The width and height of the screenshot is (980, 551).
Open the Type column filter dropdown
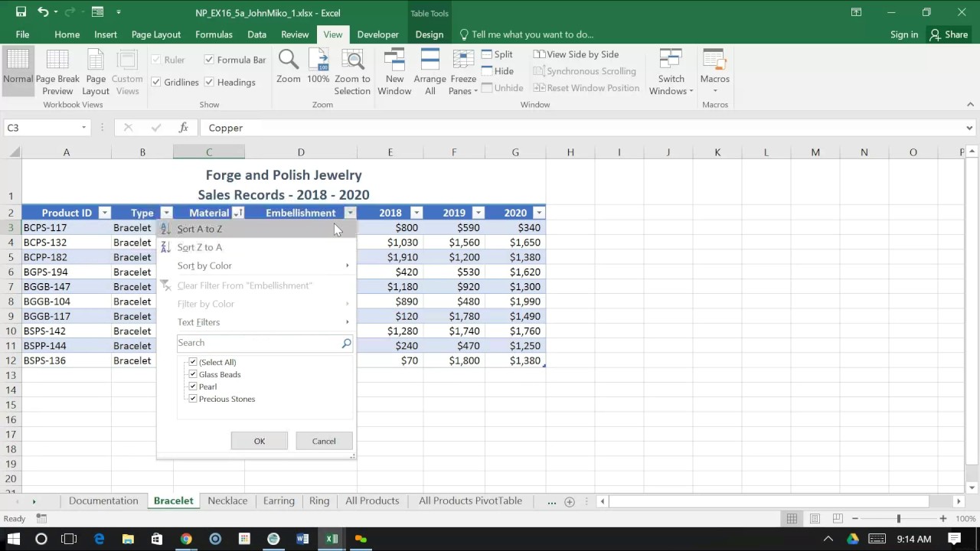pos(166,213)
